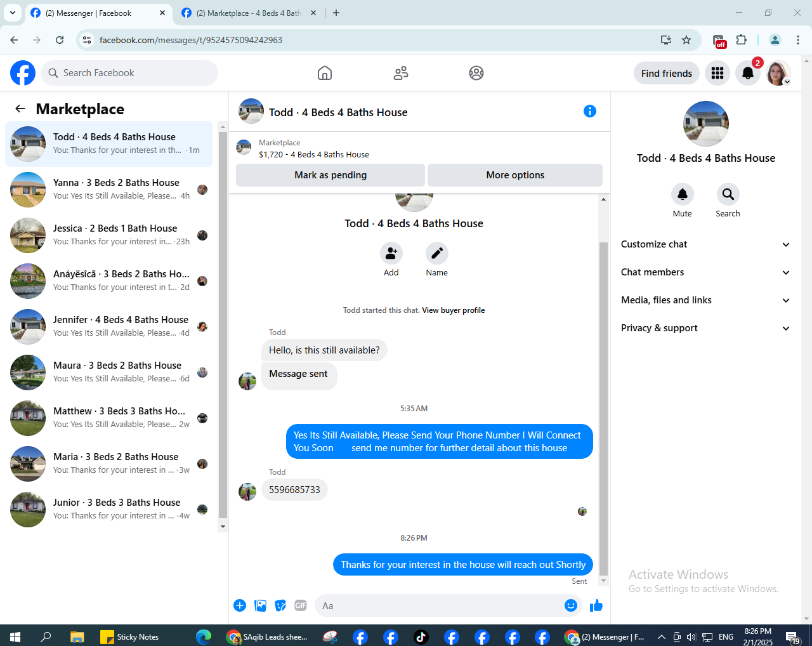812x646 pixels.
Task: Open conversation information icon in chat header
Action: [x=590, y=111]
